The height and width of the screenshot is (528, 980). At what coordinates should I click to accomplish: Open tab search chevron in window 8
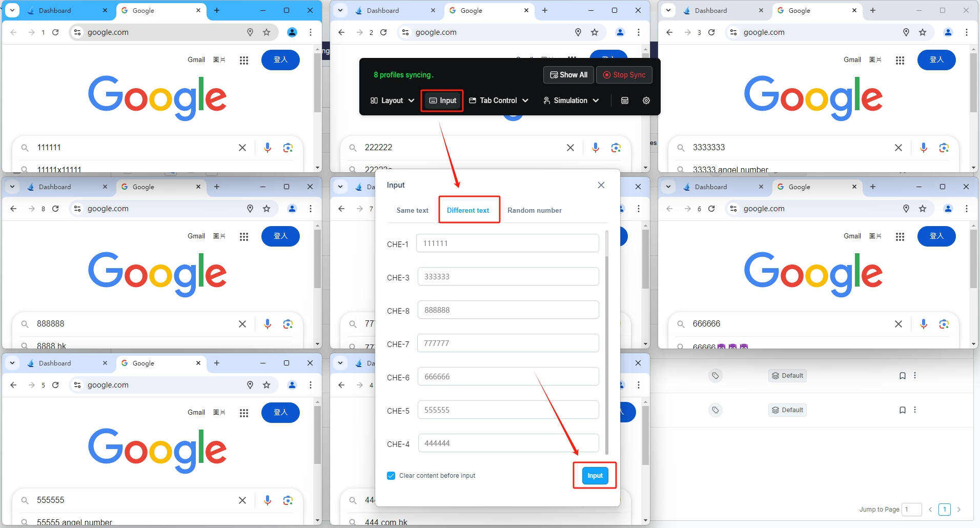coord(12,187)
